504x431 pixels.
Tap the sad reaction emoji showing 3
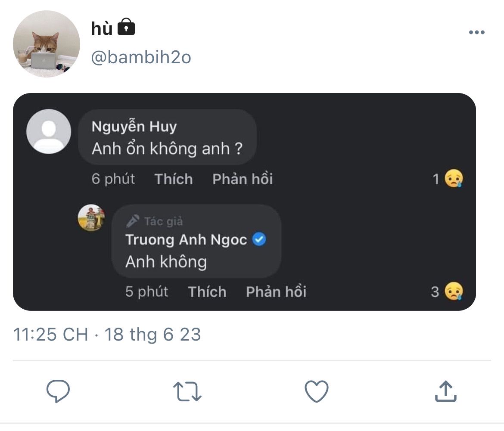pyautogui.click(x=454, y=291)
